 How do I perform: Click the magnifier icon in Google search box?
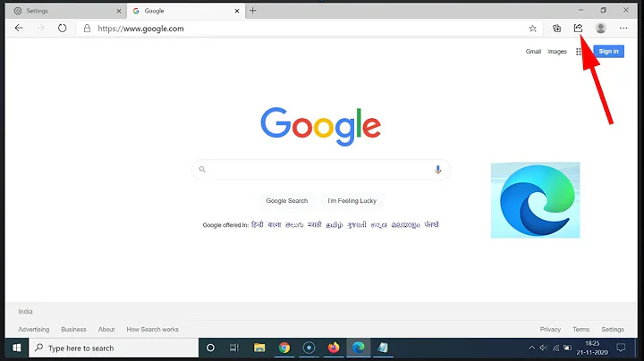(202, 169)
